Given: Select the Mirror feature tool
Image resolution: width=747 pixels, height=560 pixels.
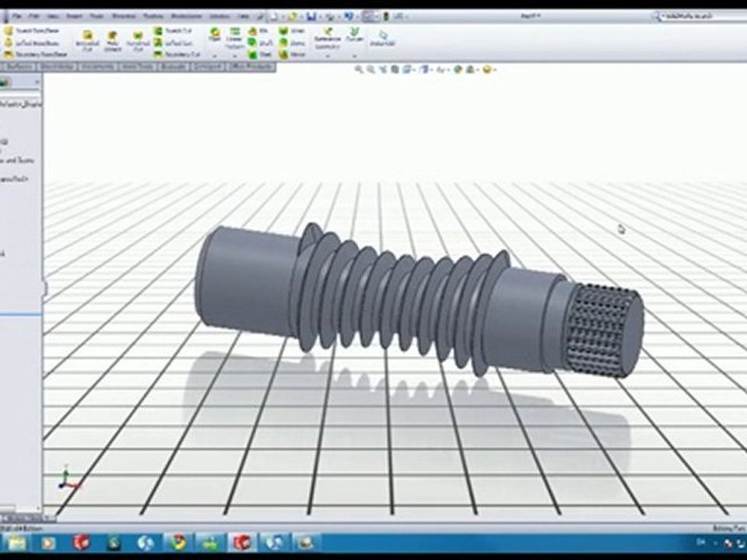Looking at the screenshot, I should click(x=292, y=54).
